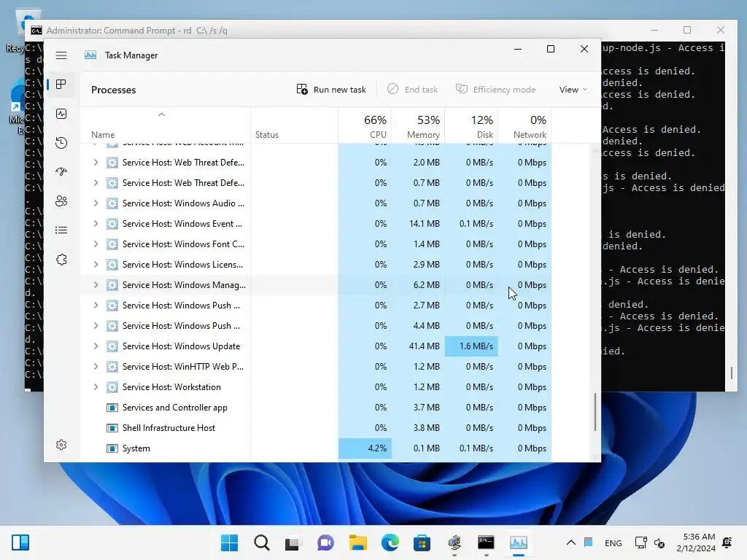This screenshot has width=747, height=560.
Task: Open Task Manager settings gear
Action: tap(61, 445)
